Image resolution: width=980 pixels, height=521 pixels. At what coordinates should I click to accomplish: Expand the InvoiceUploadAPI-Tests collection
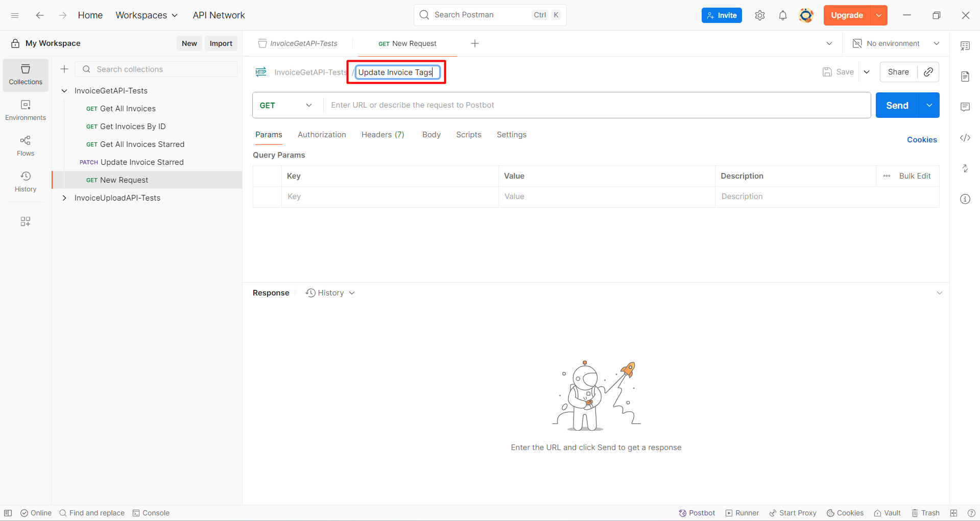(x=64, y=198)
